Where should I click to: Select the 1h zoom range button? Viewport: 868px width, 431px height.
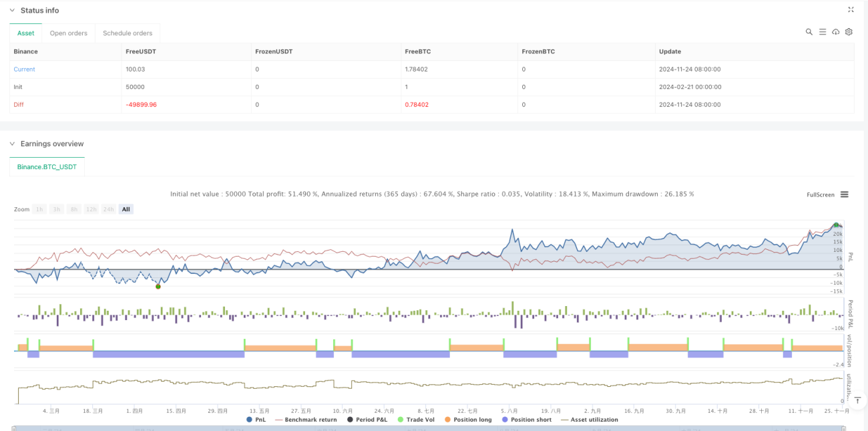point(39,209)
